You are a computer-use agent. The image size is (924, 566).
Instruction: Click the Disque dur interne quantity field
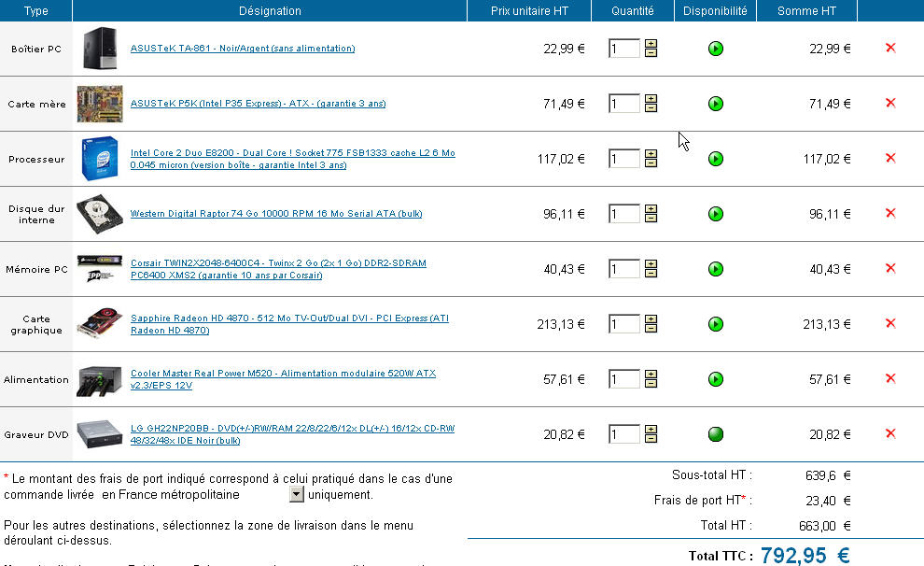point(624,214)
